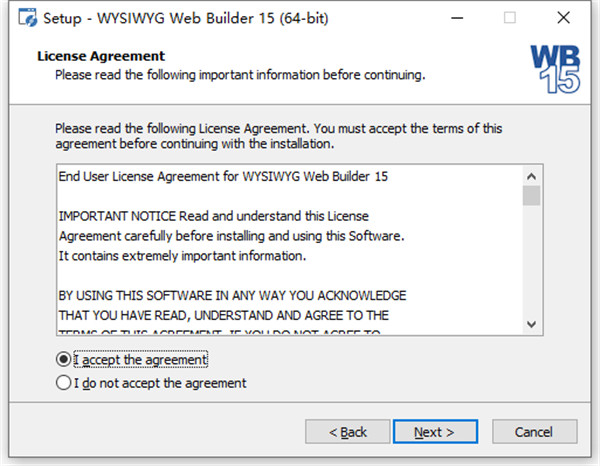The width and height of the screenshot is (600, 466).
Task: Close the Setup wizard window
Action: click(x=566, y=17)
